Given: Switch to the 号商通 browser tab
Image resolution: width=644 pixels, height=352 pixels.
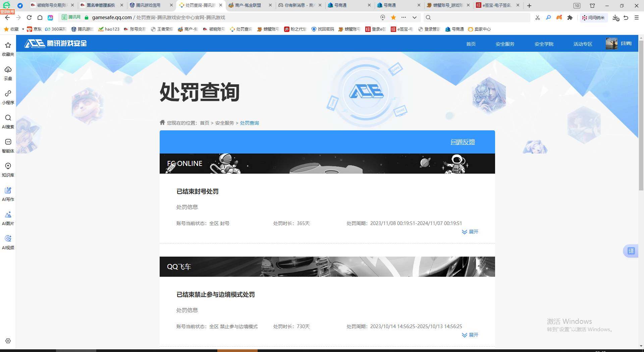Looking at the screenshot, I should click(x=340, y=5).
